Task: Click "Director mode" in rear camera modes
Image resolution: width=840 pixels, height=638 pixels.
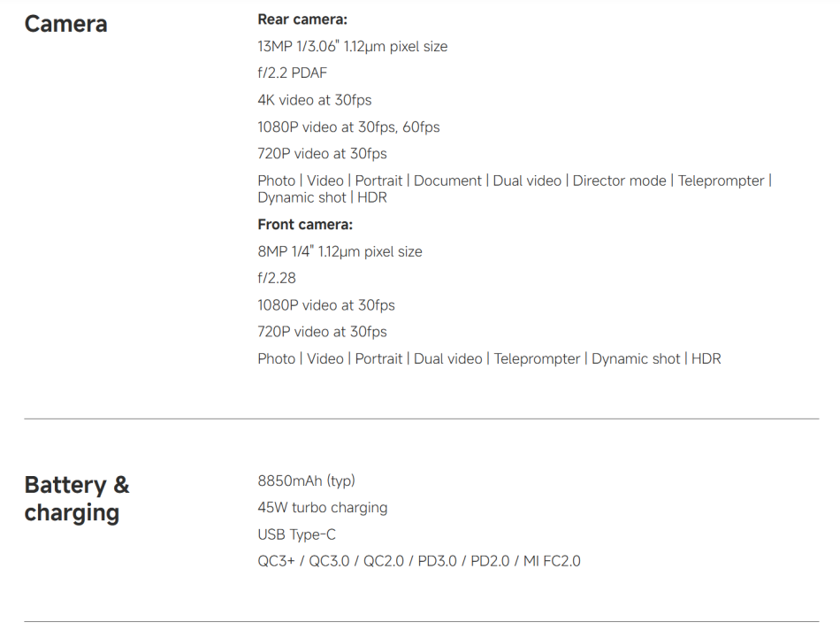Action: (619, 181)
